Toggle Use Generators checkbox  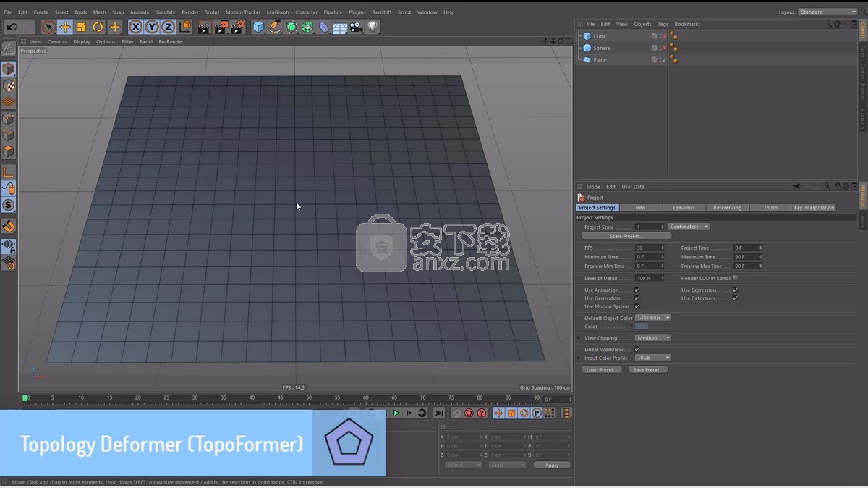click(x=637, y=298)
